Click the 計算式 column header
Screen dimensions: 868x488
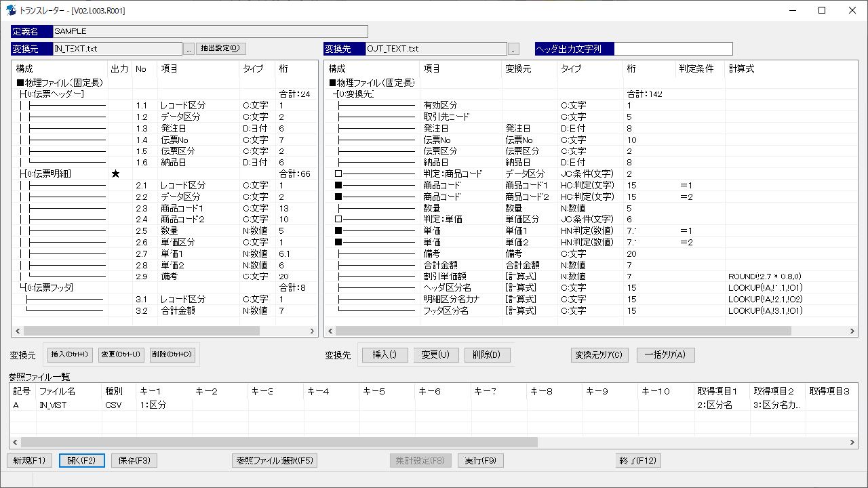791,69
